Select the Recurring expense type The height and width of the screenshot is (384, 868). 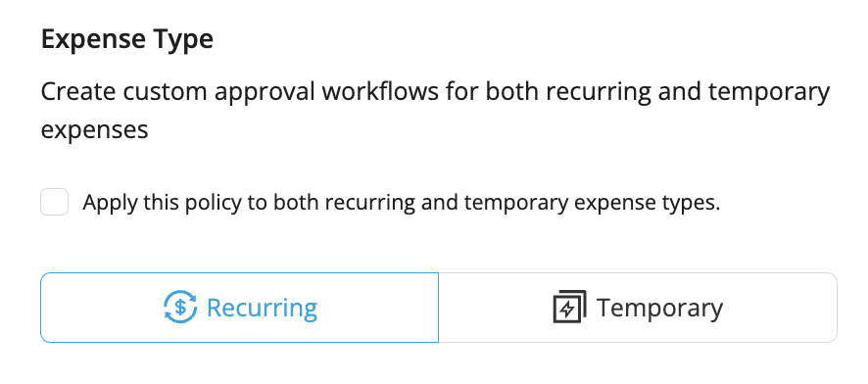(x=239, y=308)
